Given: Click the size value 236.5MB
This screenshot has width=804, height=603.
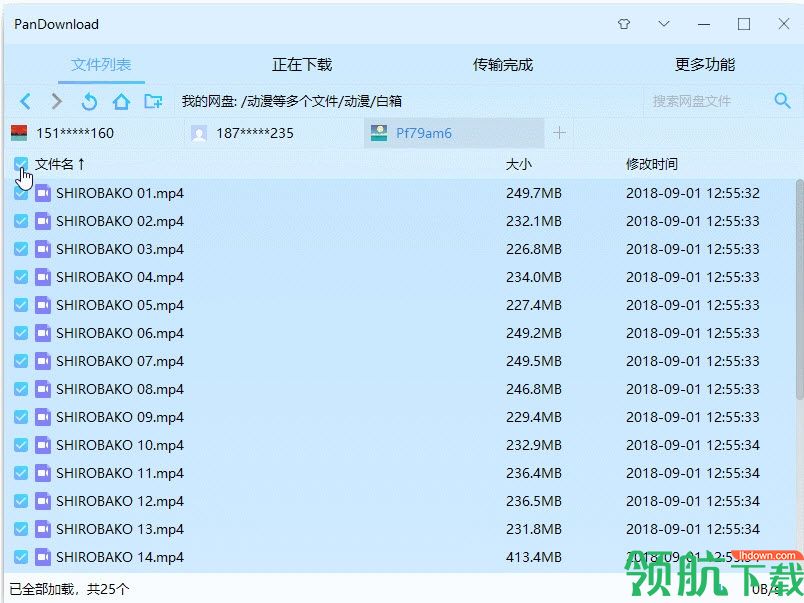Looking at the screenshot, I should [534, 501].
